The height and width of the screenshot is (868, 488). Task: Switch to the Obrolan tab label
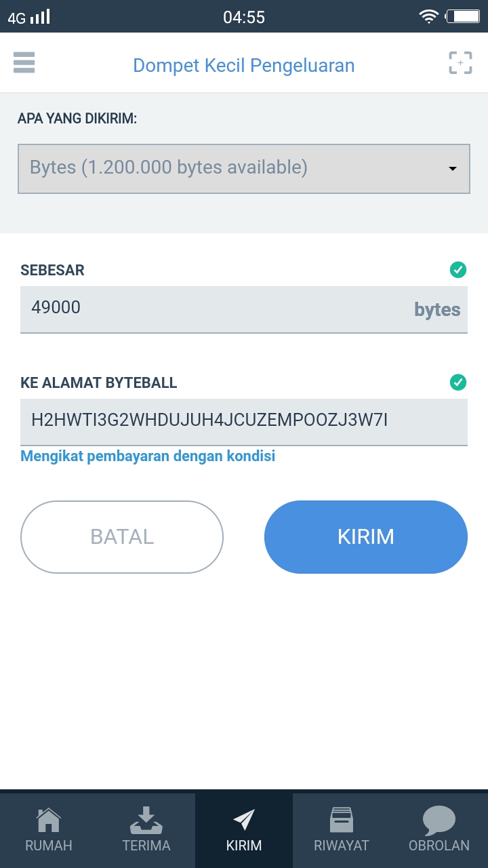click(439, 846)
